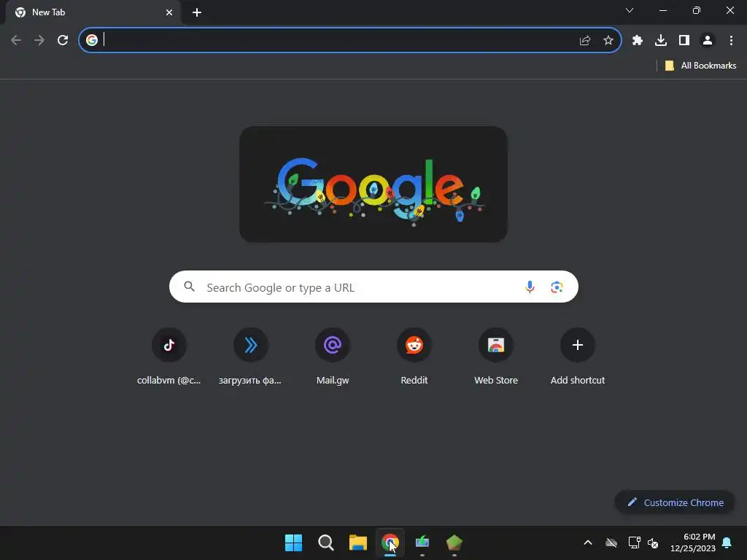This screenshot has height=560, width=747.
Task: Start voice search with the microphone
Action: 530,287
